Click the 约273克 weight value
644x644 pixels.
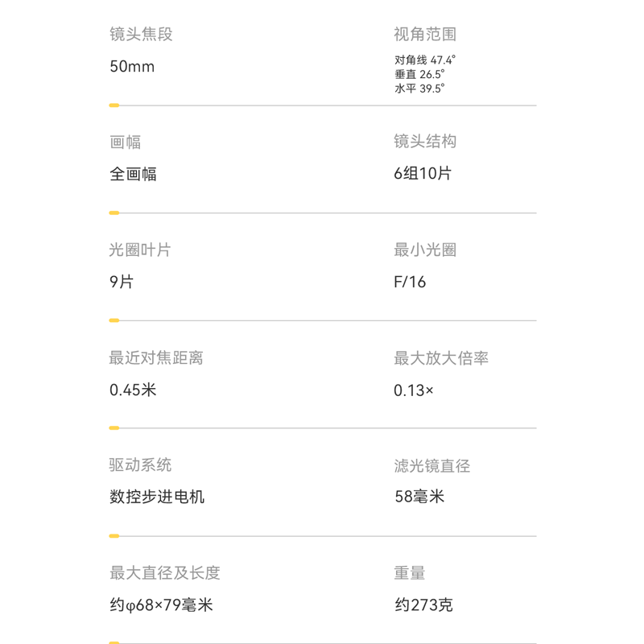pyautogui.click(x=423, y=605)
